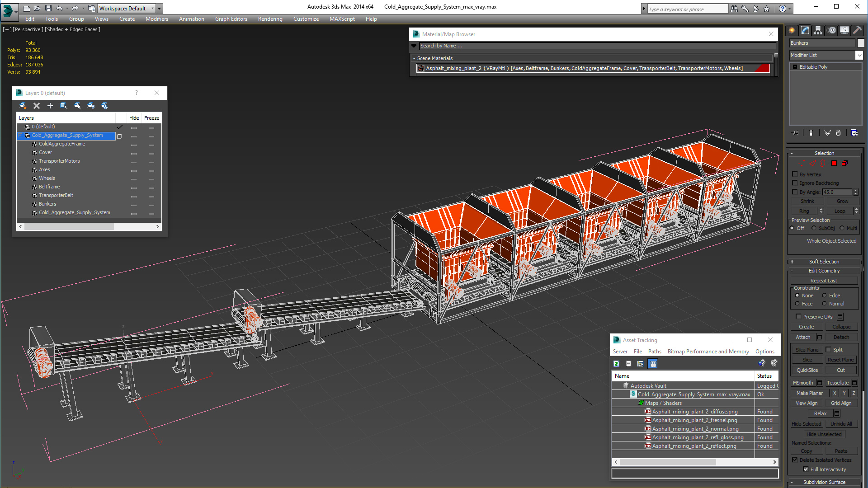Open Material/Map Browser options arrow

pos(414,46)
